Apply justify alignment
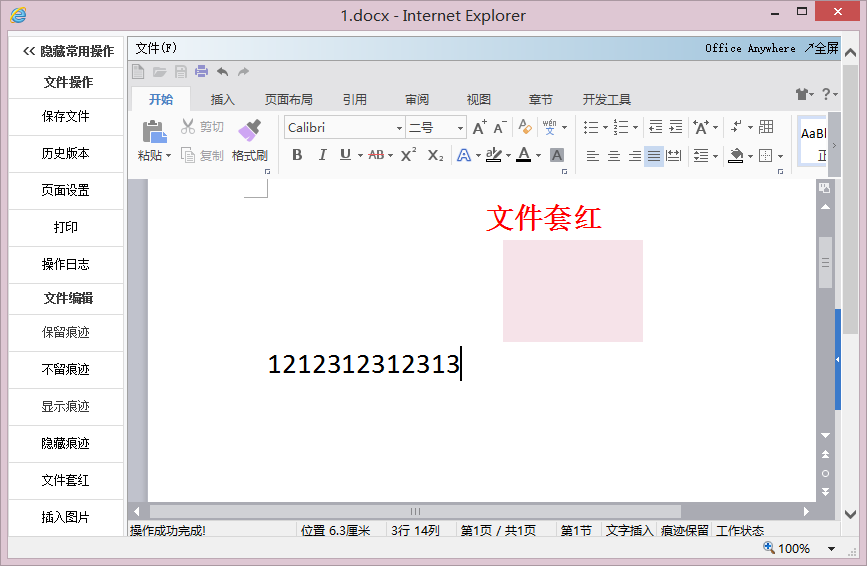The image size is (867, 566). [x=654, y=156]
